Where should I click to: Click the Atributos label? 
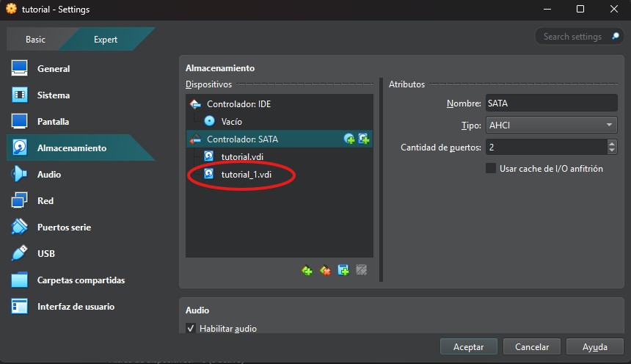point(406,84)
